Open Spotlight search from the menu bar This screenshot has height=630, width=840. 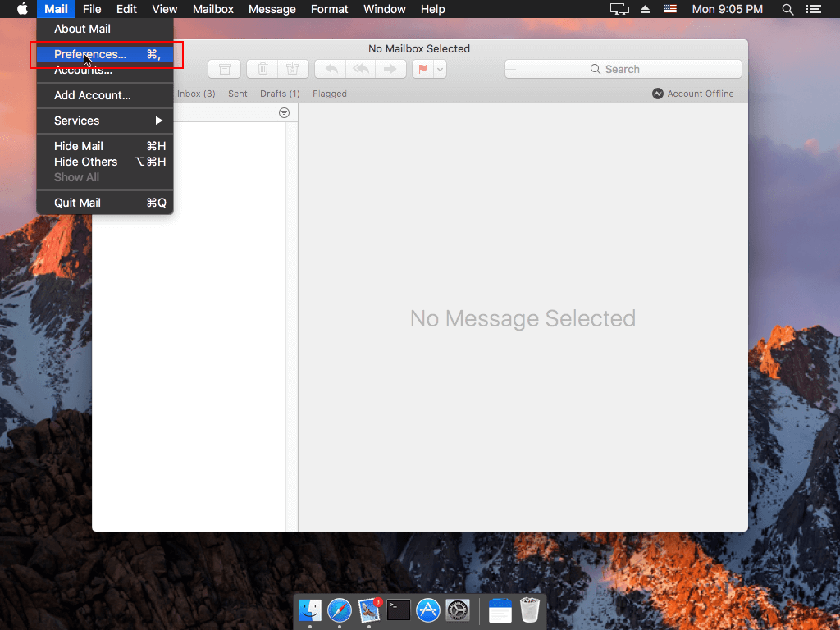787,9
